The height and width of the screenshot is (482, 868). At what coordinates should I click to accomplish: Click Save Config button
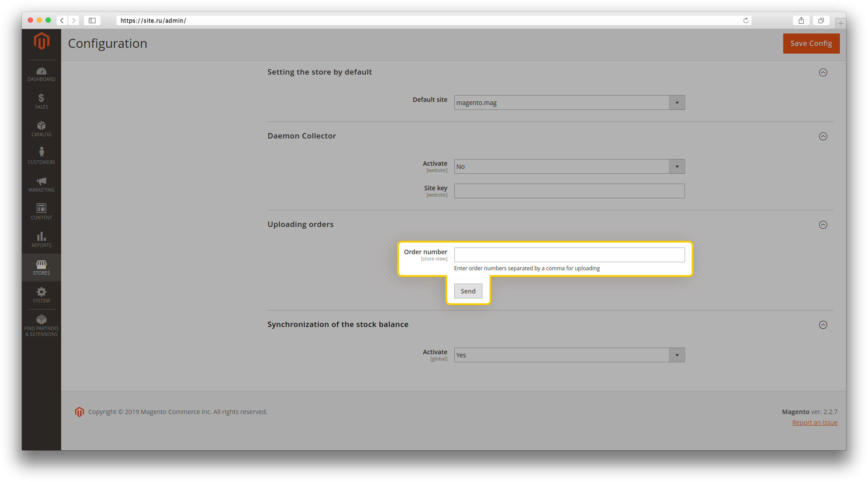[x=811, y=44]
